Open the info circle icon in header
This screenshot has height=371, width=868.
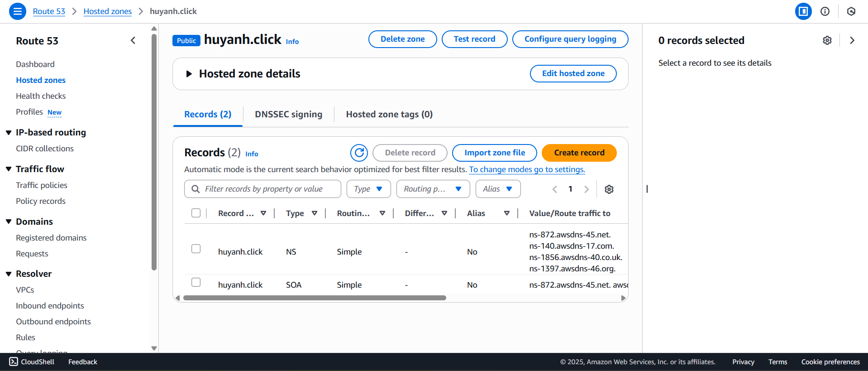click(x=825, y=11)
